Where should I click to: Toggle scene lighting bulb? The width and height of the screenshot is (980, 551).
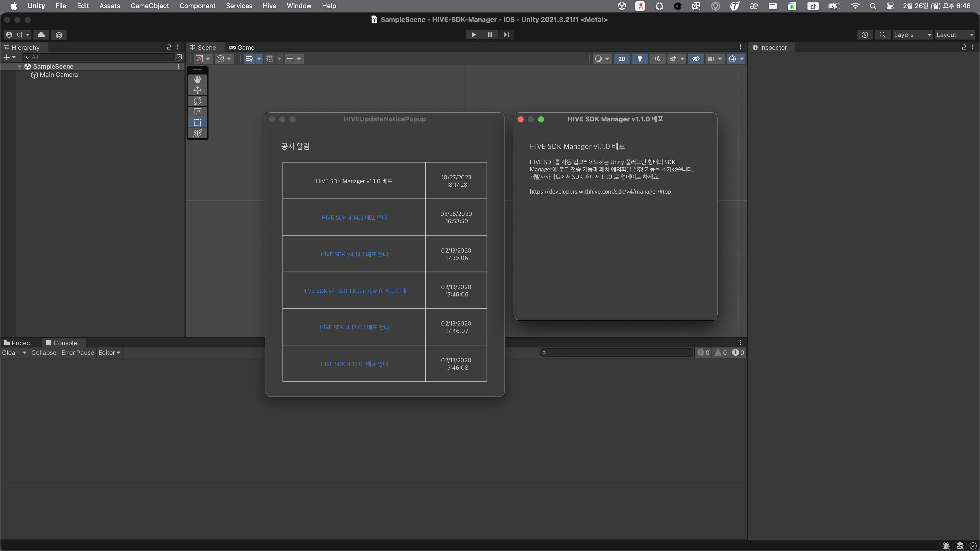[x=640, y=59]
